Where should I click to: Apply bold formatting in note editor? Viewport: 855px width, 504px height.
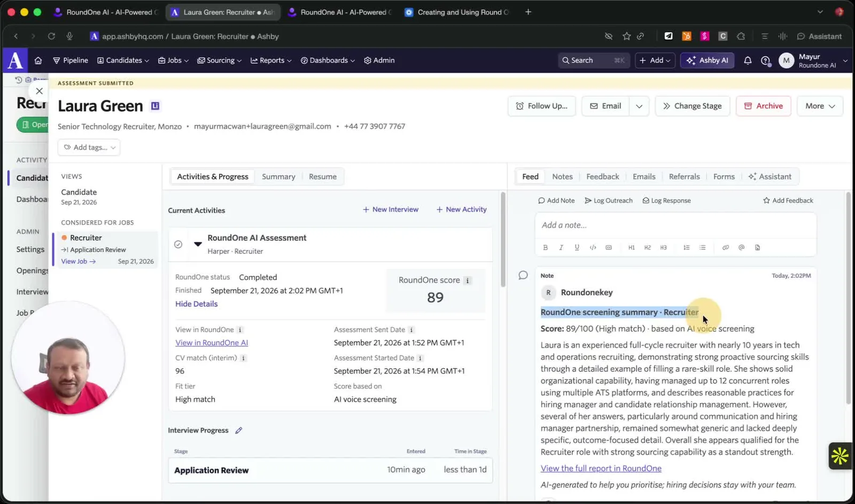(x=545, y=247)
